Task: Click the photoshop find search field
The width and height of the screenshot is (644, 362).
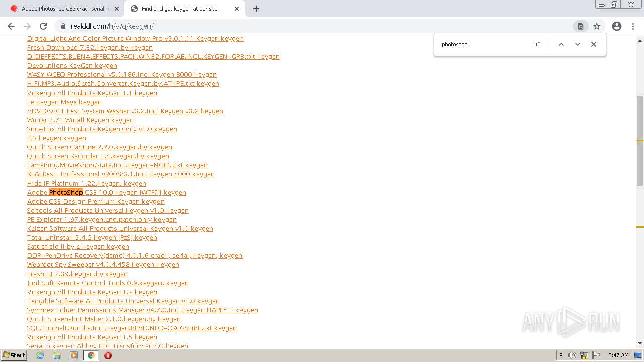Action: click(x=483, y=44)
